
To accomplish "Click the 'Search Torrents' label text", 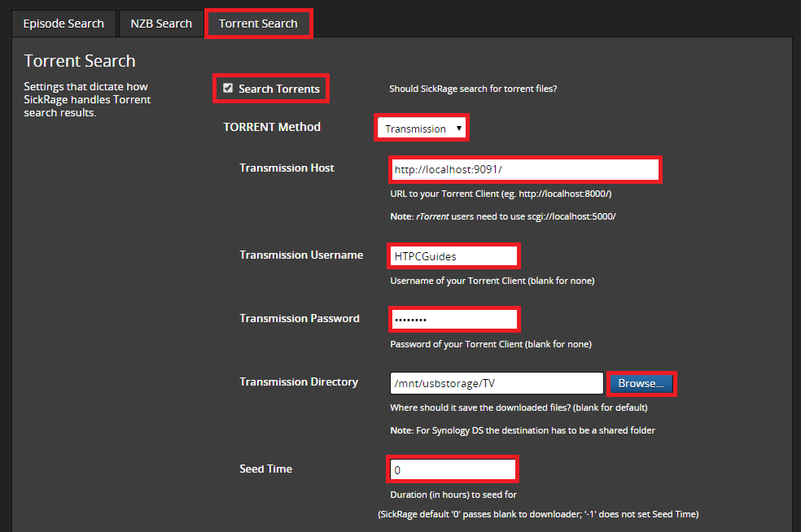I will point(278,89).
